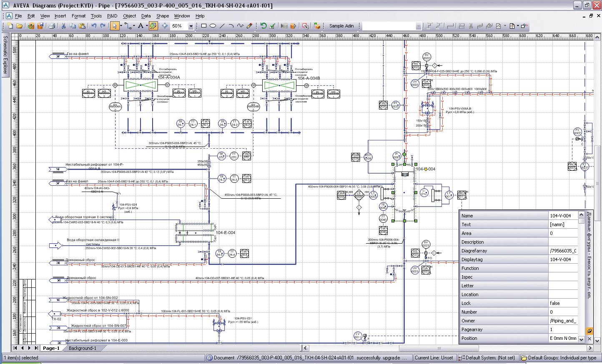Go to the last page tab arrow
602x364 pixels.
36,348
